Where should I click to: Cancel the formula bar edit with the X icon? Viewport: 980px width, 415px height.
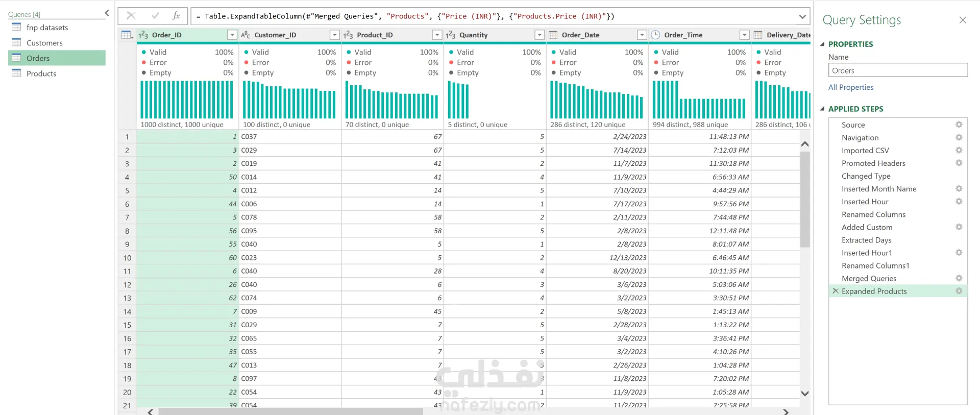(131, 16)
